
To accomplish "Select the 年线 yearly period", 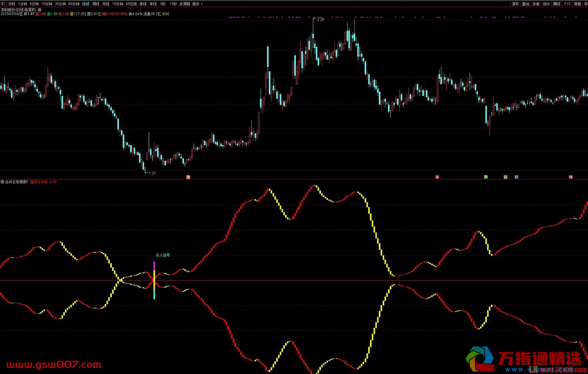I will click(x=153, y=4).
